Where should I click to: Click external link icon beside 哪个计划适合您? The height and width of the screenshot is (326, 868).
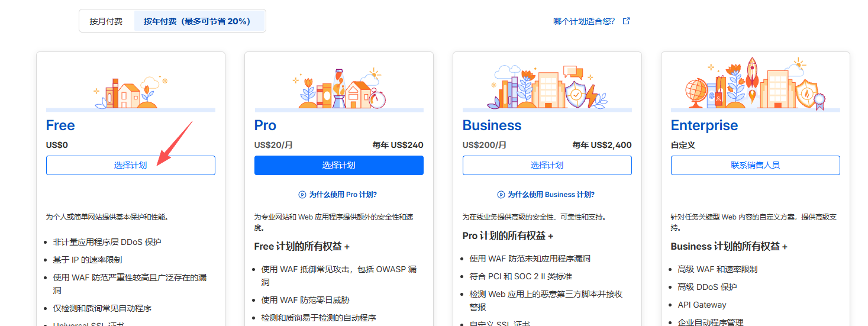click(x=627, y=21)
